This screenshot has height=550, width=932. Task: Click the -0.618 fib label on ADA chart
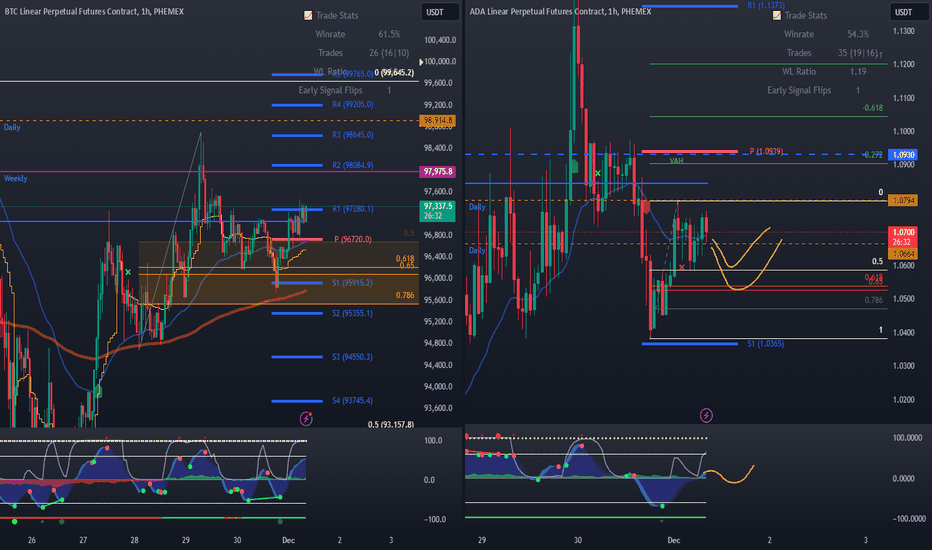[873, 108]
